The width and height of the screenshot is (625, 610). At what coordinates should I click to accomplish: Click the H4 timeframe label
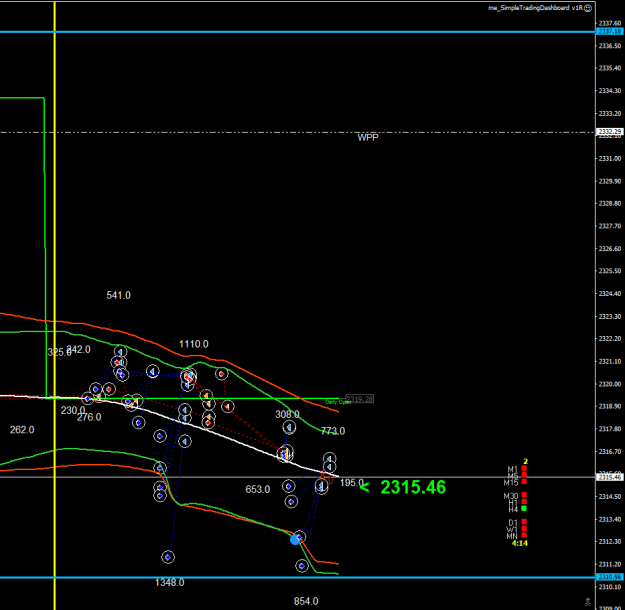coord(513,509)
